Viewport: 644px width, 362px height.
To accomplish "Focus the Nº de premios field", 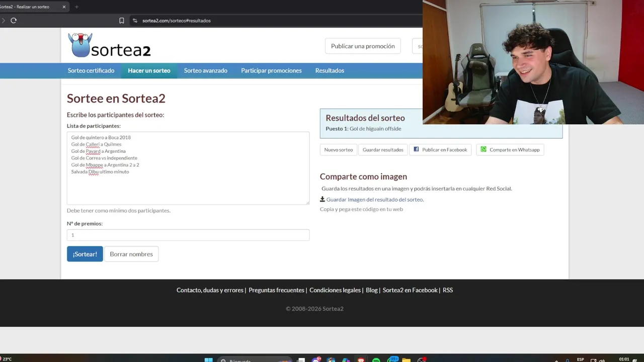I will [x=188, y=235].
